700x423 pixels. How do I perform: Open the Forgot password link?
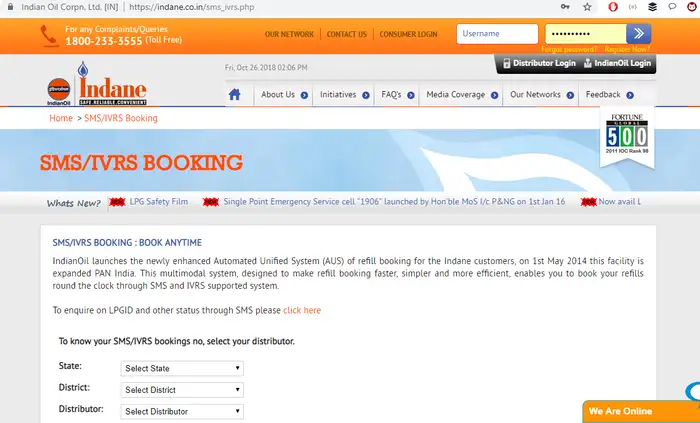569,49
